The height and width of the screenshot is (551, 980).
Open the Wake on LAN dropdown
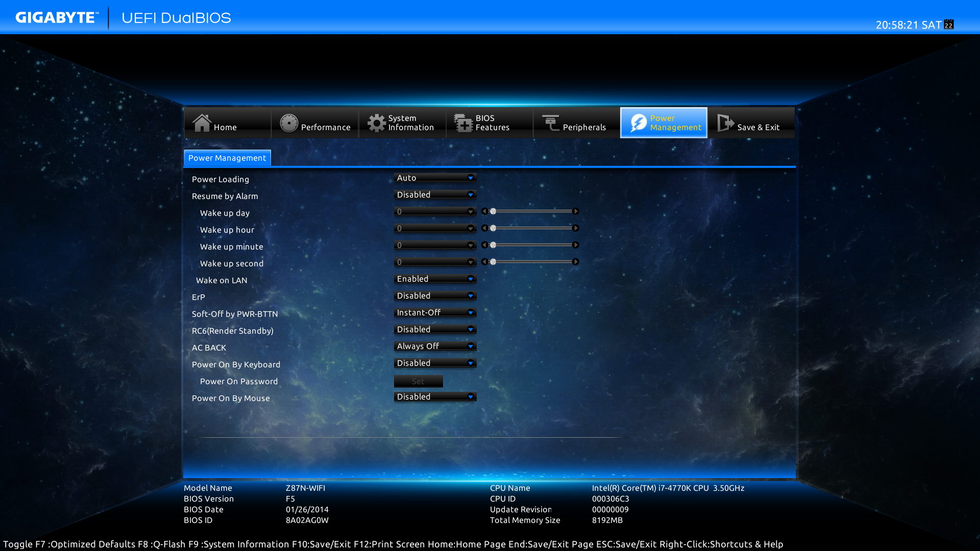pyautogui.click(x=435, y=279)
